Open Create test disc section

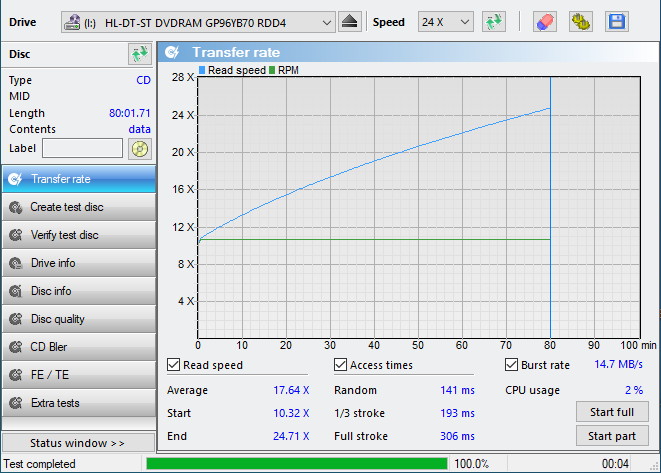pos(79,207)
